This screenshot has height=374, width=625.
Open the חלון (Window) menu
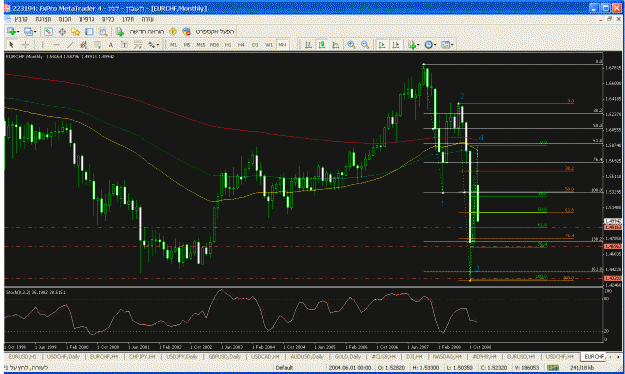128,19
